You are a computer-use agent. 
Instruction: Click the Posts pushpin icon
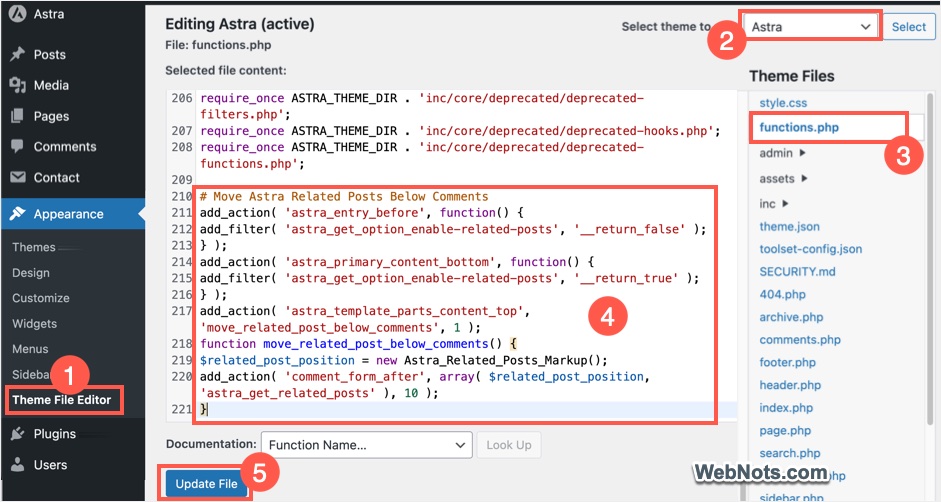pos(17,55)
